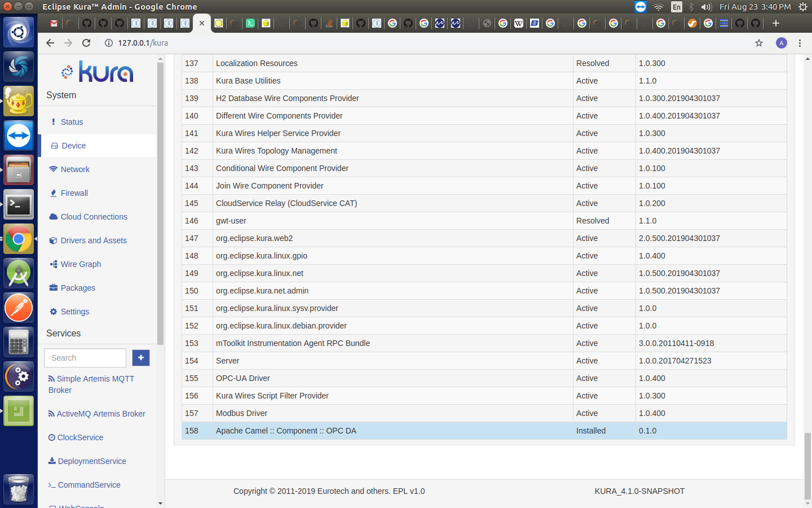This screenshot has width=812, height=508.
Task: Open the Wi-Fi network indicator
Action: click(659, 7)
